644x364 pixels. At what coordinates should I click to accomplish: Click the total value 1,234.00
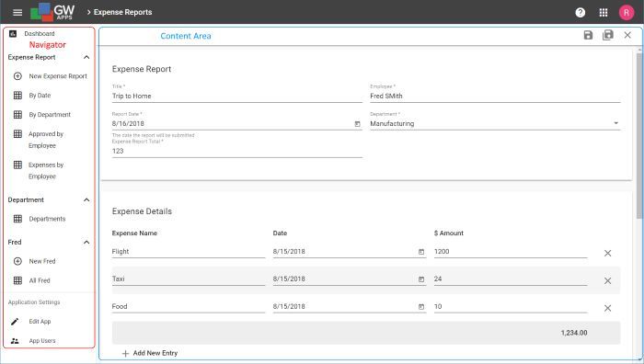click(x=574, y=333)
